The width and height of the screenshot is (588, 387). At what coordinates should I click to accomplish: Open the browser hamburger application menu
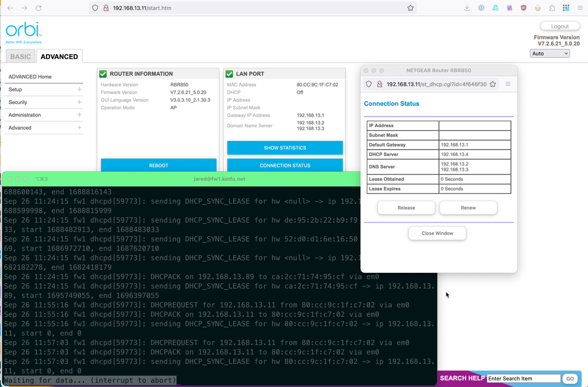580,8
